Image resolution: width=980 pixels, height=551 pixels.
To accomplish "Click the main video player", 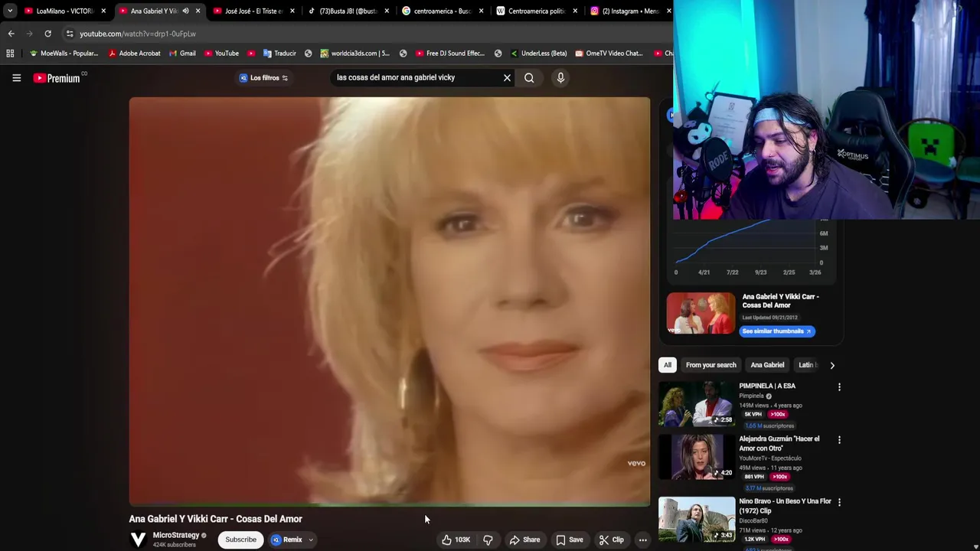I will coord(390,301).
